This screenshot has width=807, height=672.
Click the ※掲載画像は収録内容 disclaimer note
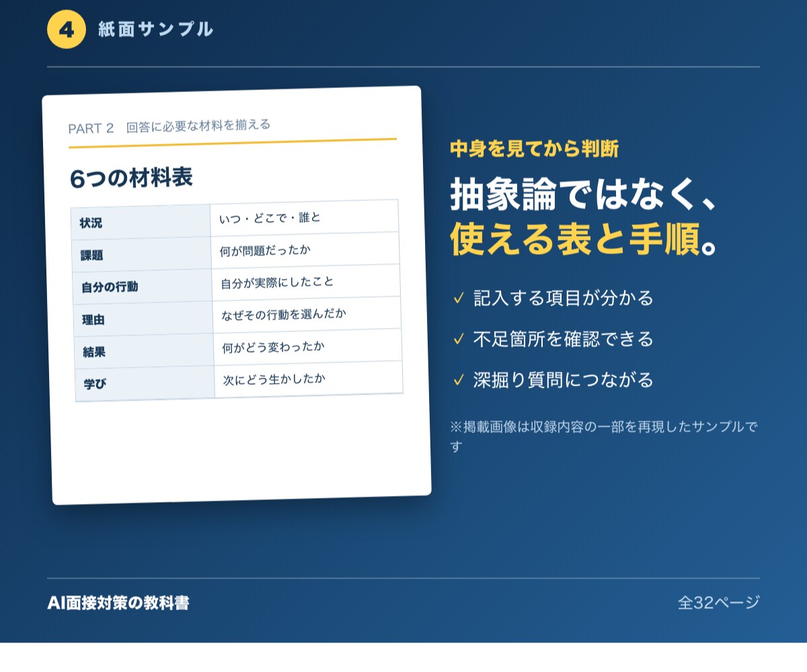pos(604,436)
